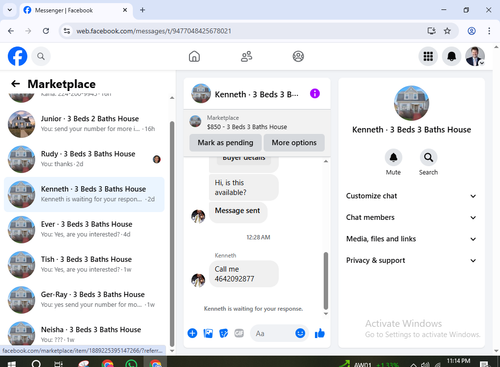
Task: Click the install app icon in address bar
Action: pos(431,31)
